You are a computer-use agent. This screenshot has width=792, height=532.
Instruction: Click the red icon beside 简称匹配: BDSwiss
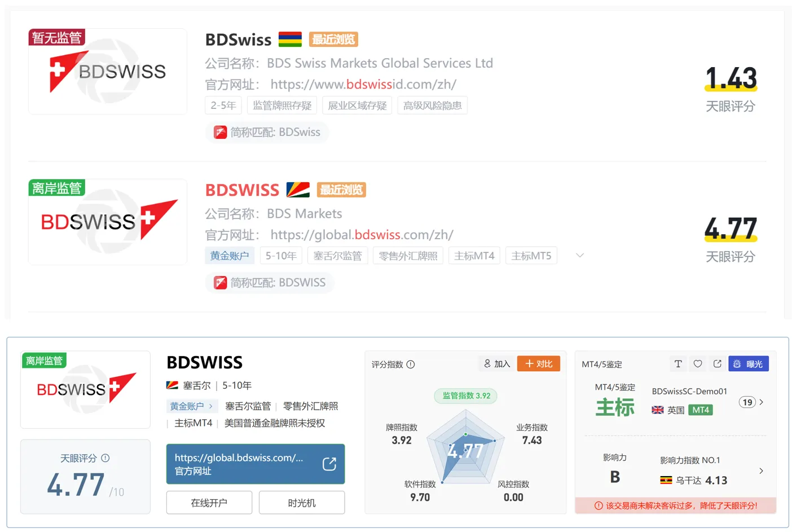coord(220,132)
